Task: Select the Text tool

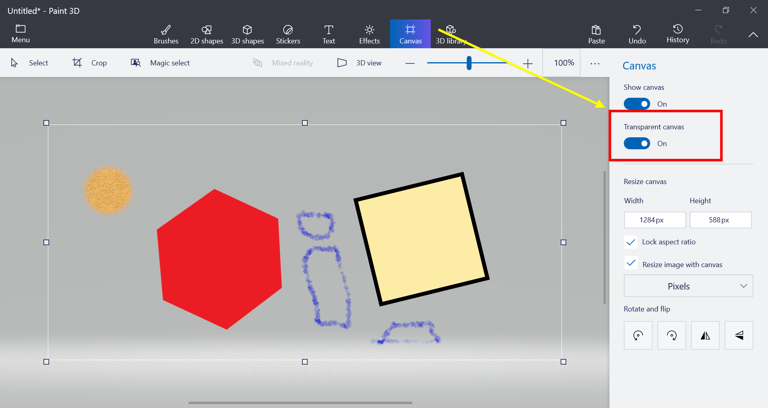Action: [x=328, y=34]
